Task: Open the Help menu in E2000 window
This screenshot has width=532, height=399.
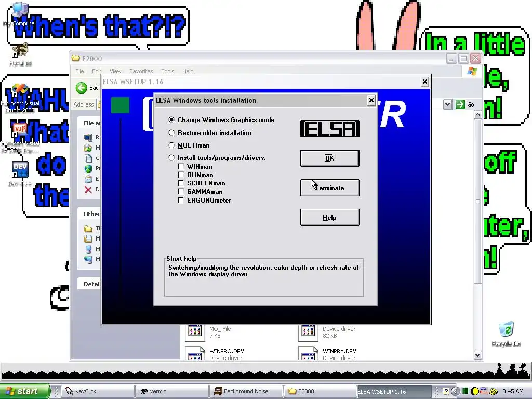Action: coord(188,71)
